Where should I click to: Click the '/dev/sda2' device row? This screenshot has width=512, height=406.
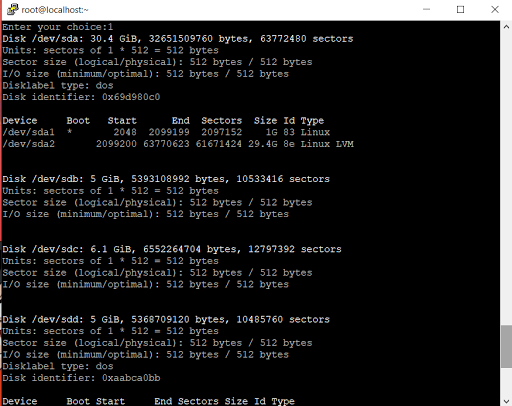(x=178, y=144)
